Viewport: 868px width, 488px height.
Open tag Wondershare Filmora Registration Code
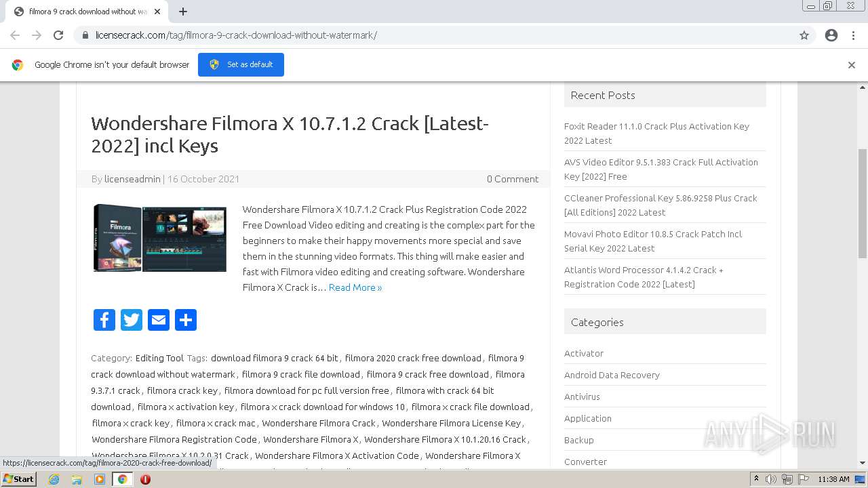[x=174, y=439]
